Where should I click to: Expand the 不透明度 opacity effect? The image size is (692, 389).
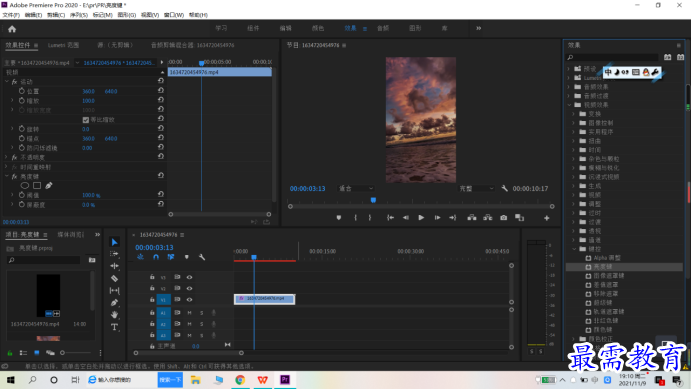7,157
